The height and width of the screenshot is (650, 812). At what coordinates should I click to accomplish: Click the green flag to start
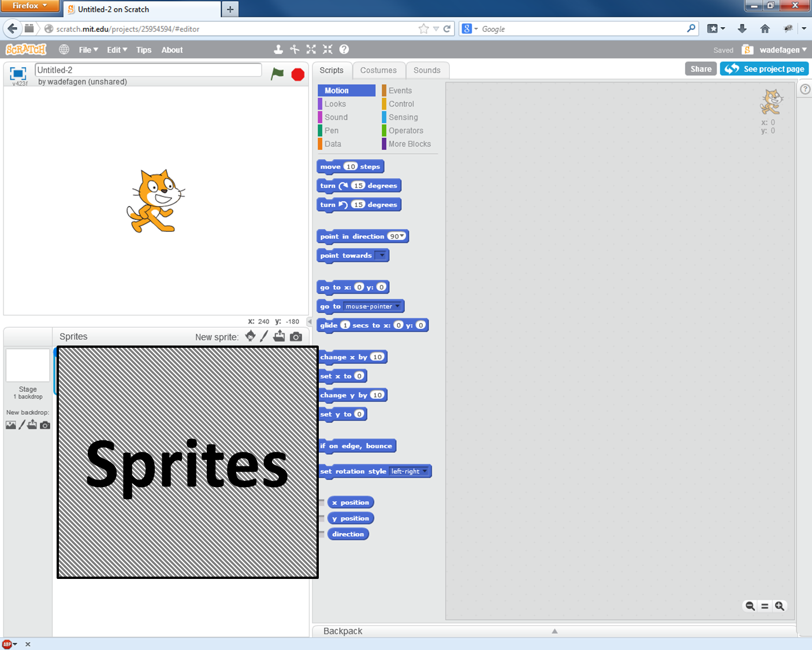tap(277, 73)
